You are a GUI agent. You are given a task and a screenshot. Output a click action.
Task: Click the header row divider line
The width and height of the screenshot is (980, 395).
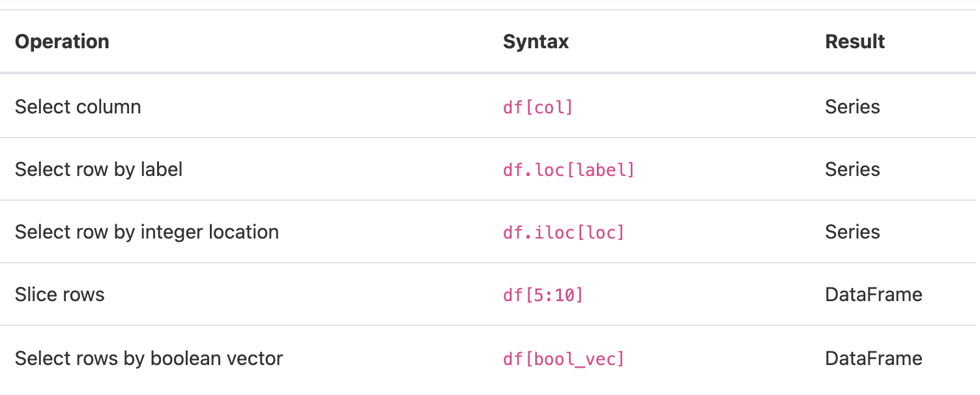(x=489, y=73)
